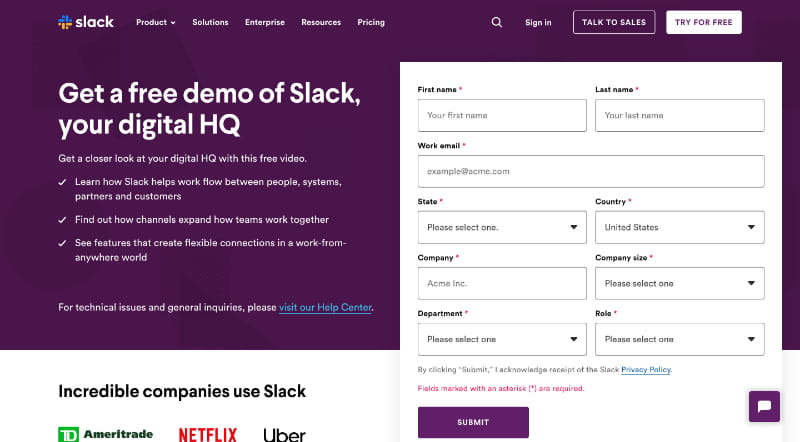
Task: Click into the First name field
Action: tap(502, 115)
